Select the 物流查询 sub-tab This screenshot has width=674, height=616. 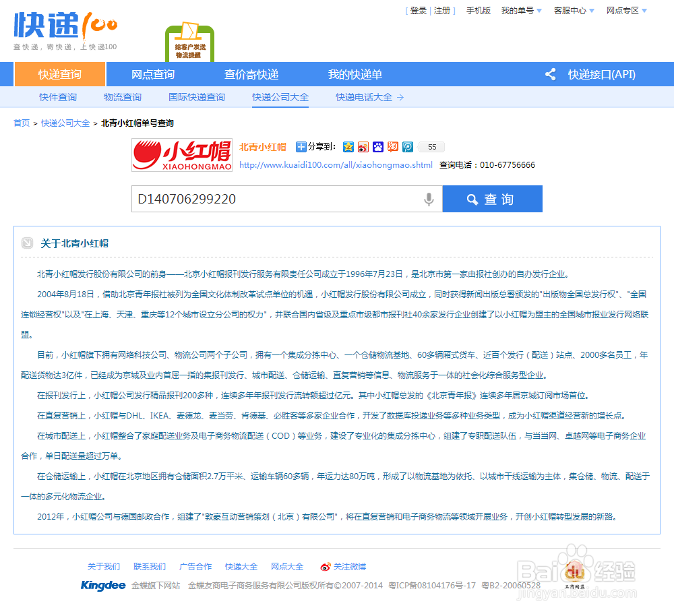click(x=123, y=97)
